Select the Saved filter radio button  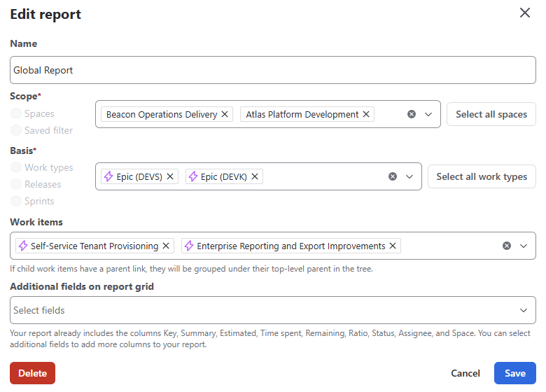tap(16, 130)
